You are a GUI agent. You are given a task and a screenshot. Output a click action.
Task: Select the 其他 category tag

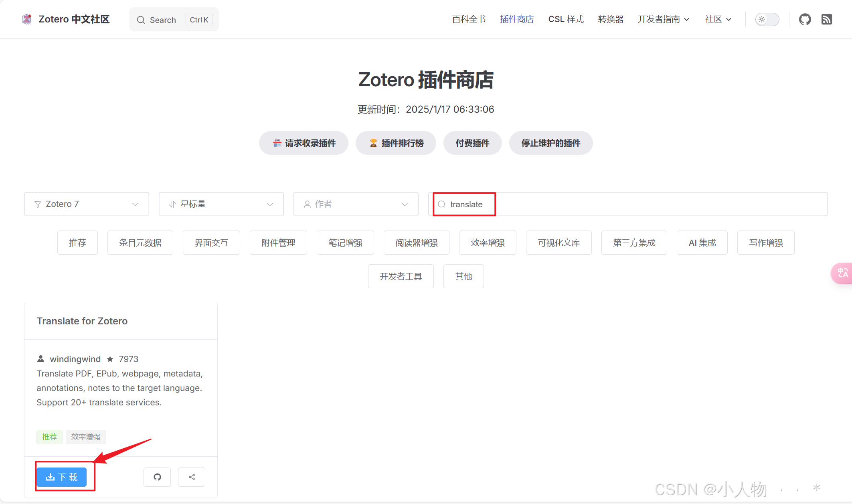tap(463, 276)
